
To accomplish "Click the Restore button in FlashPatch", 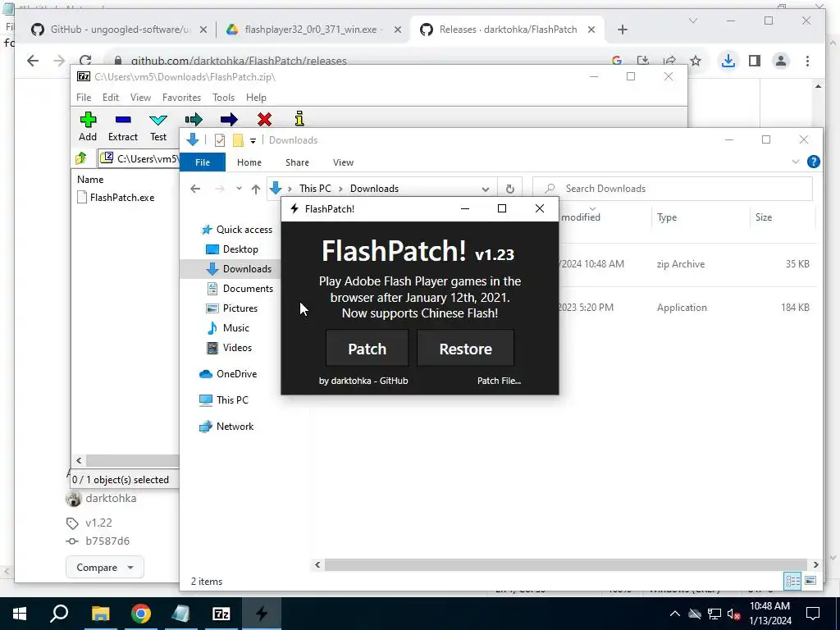I will coord(466,348).
